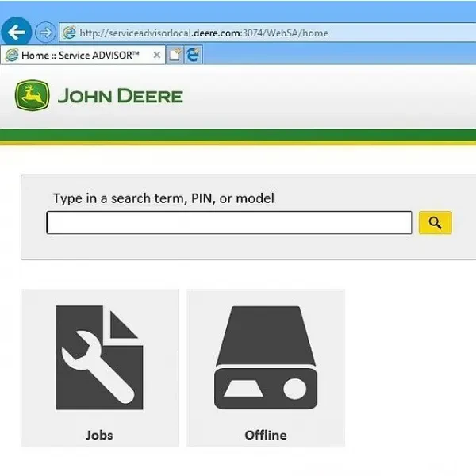
Task: Click the Microsoft Edge icon beside tabs
Action: 193,55
